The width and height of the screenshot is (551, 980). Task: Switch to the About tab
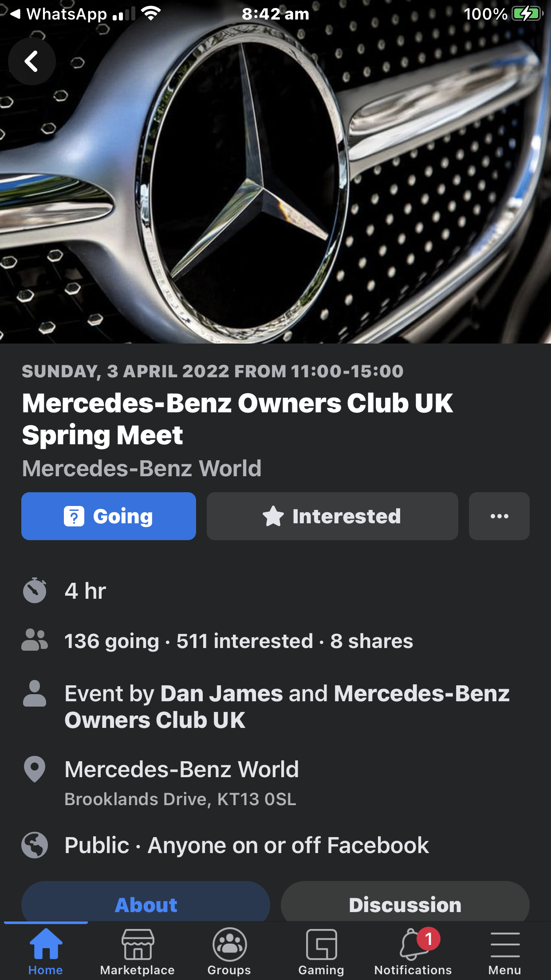tap(146, 905)
